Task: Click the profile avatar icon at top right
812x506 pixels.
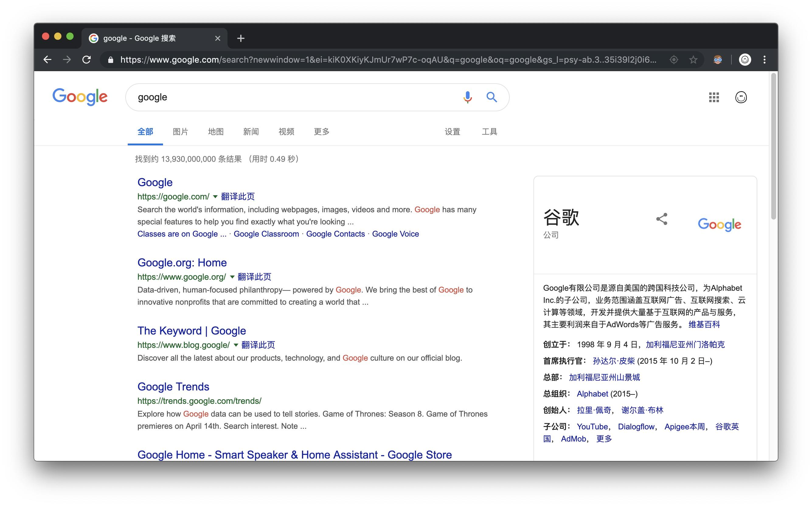Action: tap(741, 97)
